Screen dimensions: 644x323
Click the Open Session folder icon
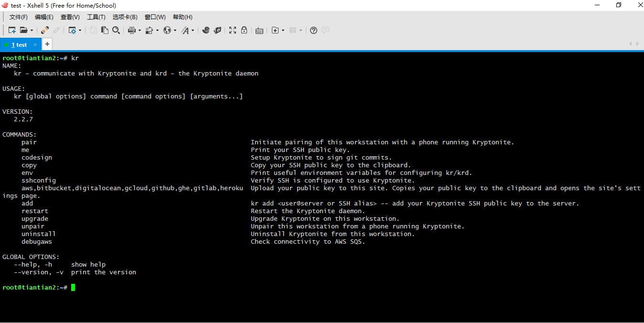pos(23,30)
